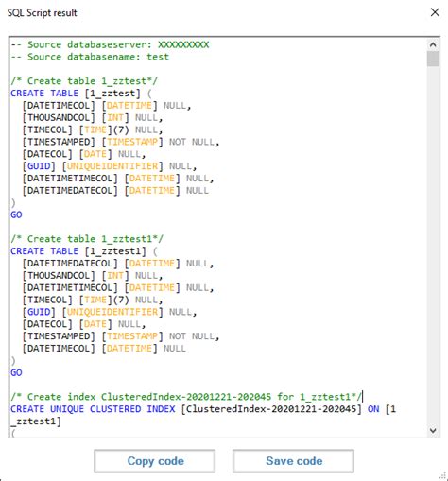This screenshot has height=481, width=448.
Task: Click the 'CREATE TABLE [1_zztest] (' line
Action: tap(81, 94)
